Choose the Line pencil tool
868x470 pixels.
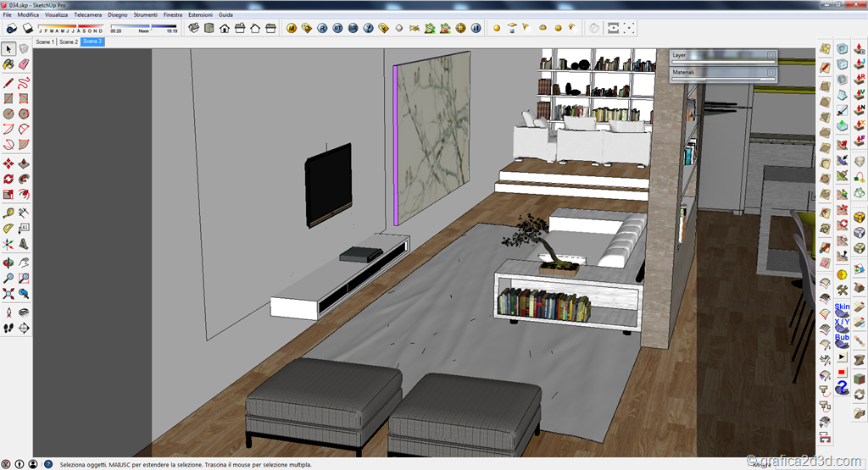[8, 83]
